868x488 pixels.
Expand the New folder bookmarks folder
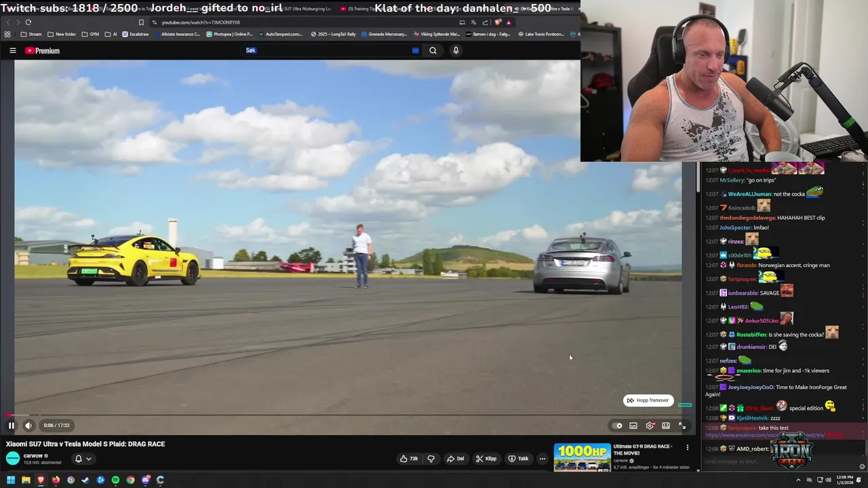62,34
